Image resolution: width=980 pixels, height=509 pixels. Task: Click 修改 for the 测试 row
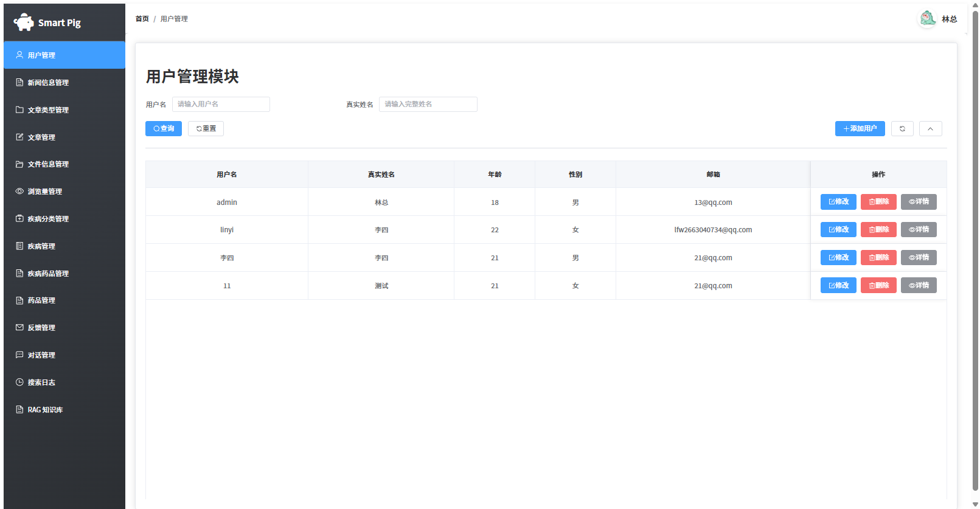click(x=838, y=286)
